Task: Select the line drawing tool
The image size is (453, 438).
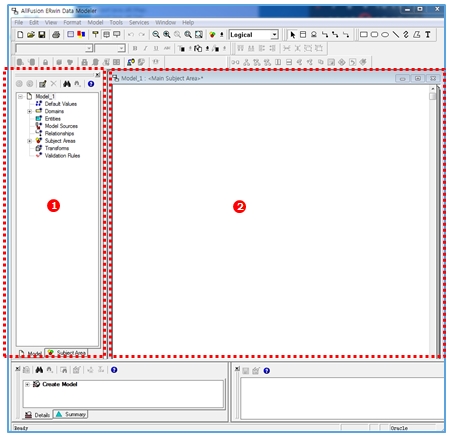Action: tap(396, 35)
